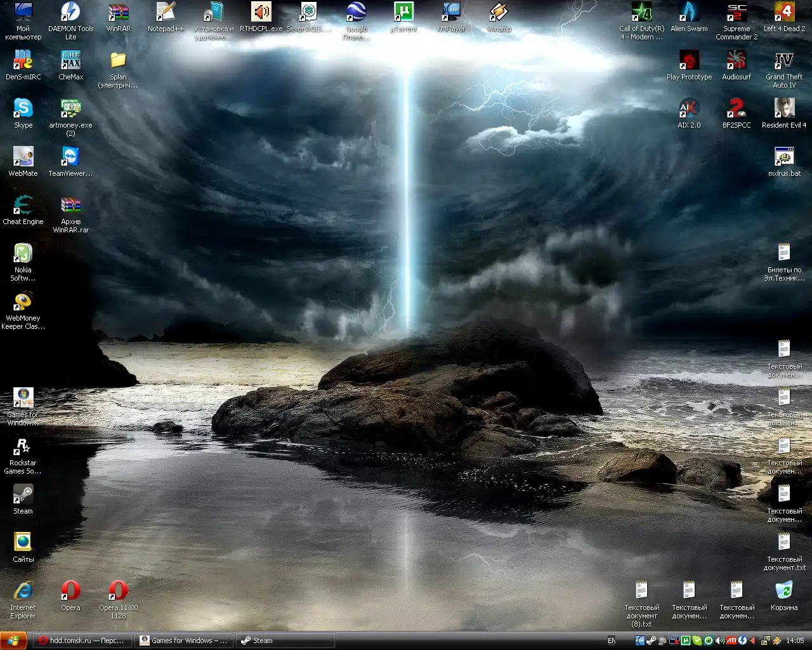The height and width of the screenshot is (650, 812).
Task: Click the Windows Start button
Action: pos(13,640)
